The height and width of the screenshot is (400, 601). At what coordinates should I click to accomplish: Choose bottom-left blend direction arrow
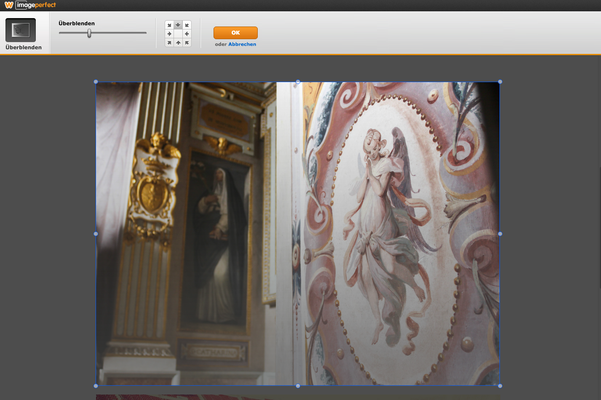[169, 43]
